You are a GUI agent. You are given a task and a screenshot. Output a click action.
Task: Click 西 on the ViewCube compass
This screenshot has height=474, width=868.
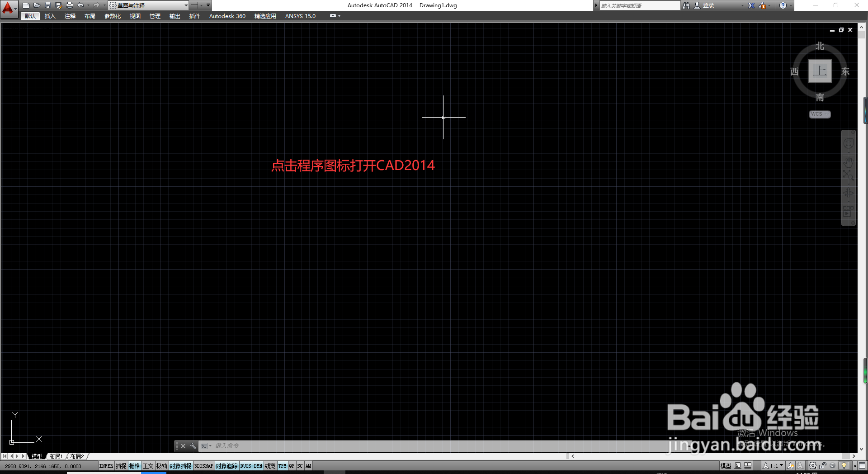pyautogui.click(x=794, y=71)
